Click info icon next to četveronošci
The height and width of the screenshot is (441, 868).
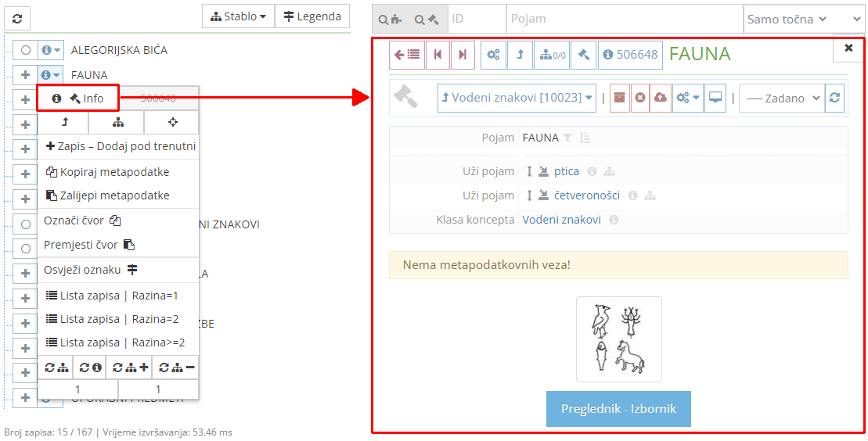pyautogui.click(x=632, y=196)
